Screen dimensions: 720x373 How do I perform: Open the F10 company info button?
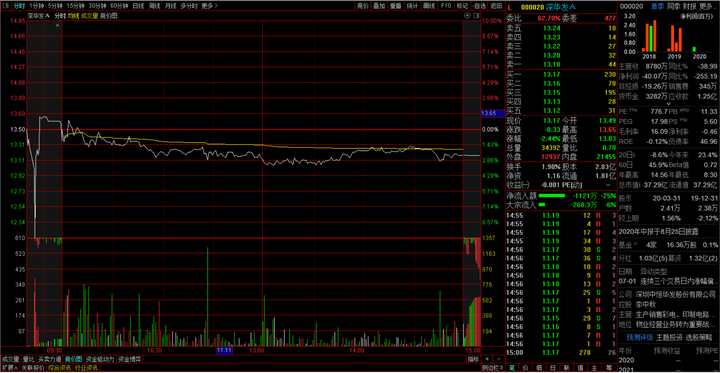[x=445, y=6]
